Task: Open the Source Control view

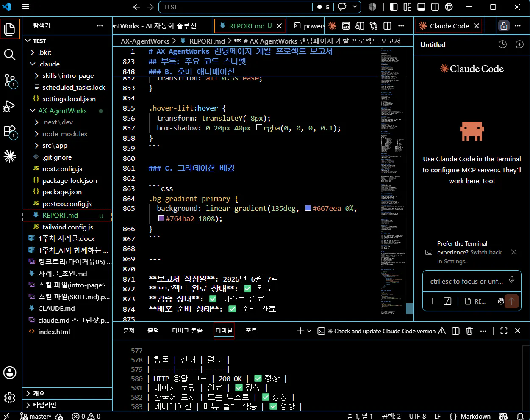Action: pyautogui.click(x=10, y=80)
